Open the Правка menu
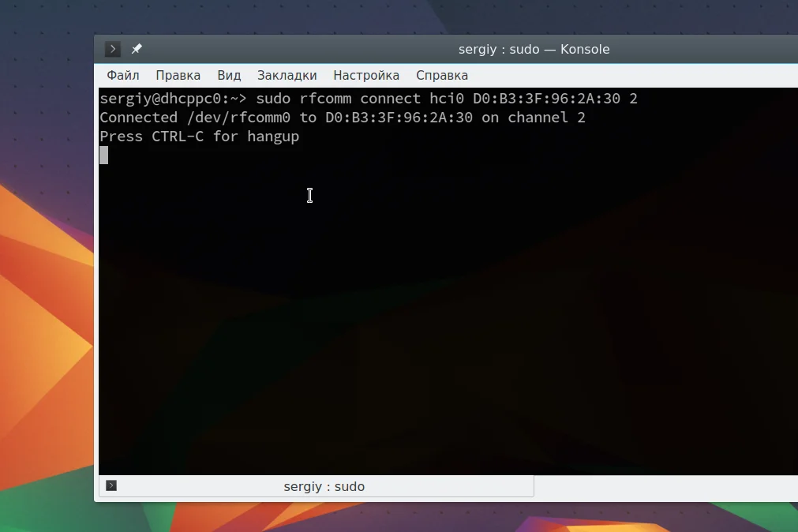 coord(178,75)
